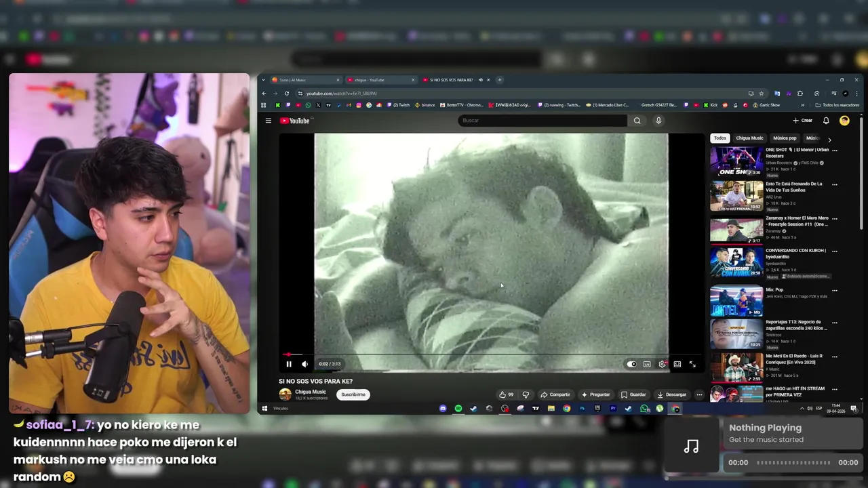Click the search magnifier button
This screenshot has width=868, height=488.
click(637, 121)
